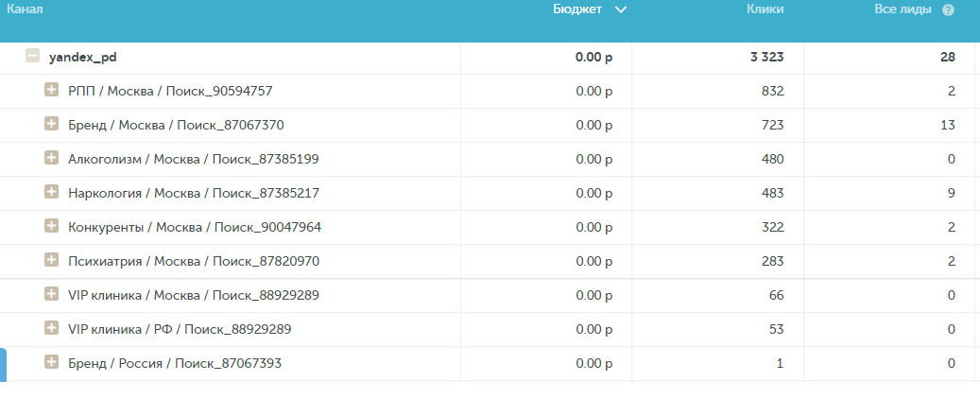Expand Наркология / Москва / Поиск_87385217 row

pos(51,192)
